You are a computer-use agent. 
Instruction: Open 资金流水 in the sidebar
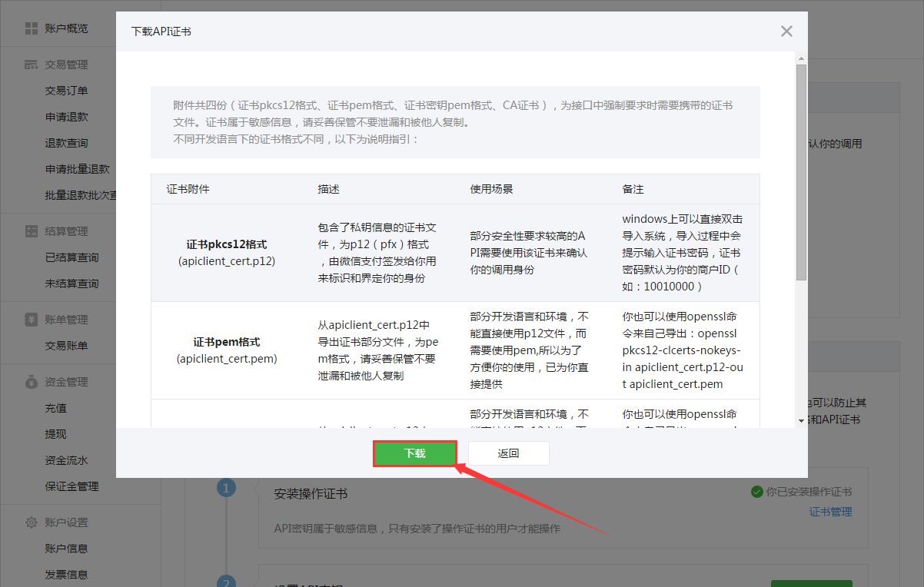tap(67, 460)
